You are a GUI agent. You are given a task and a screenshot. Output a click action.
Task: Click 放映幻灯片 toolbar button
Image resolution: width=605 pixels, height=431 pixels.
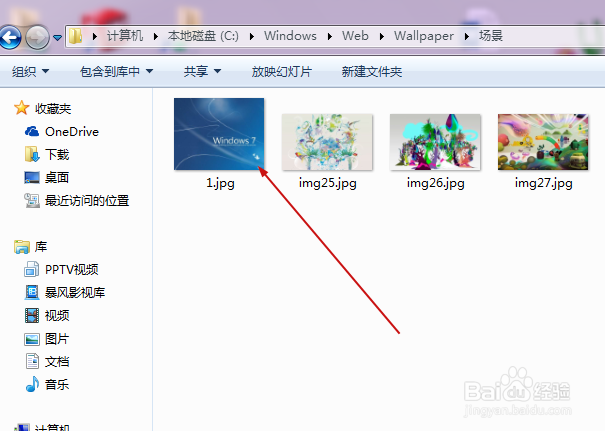coord(282,71)
